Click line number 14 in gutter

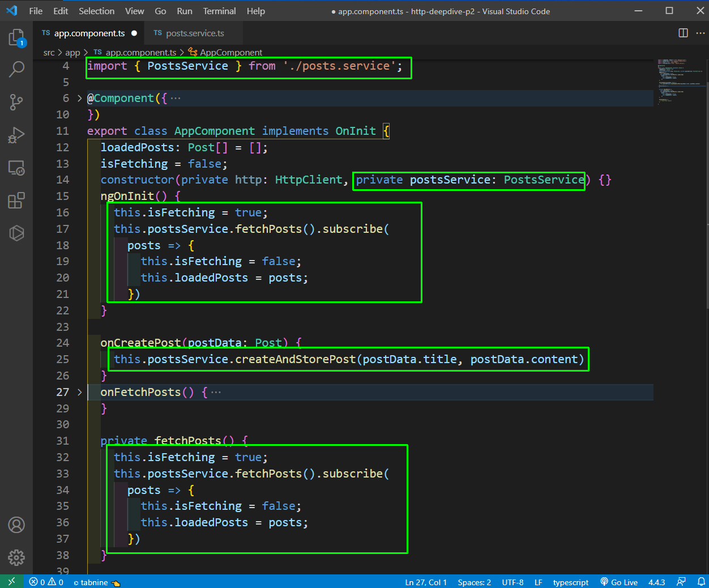pos(62,180)
